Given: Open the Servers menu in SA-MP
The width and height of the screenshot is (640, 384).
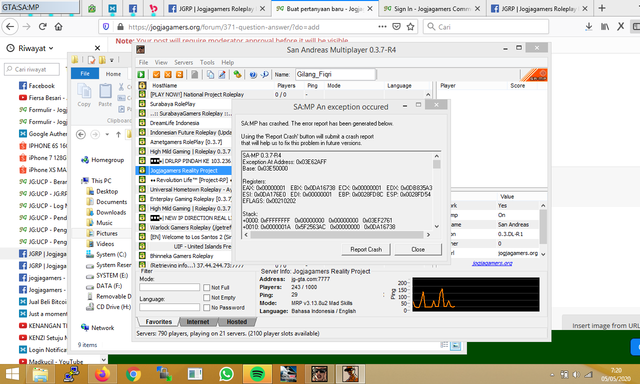Looking at the screenshot, I should (x=183, y=62).
